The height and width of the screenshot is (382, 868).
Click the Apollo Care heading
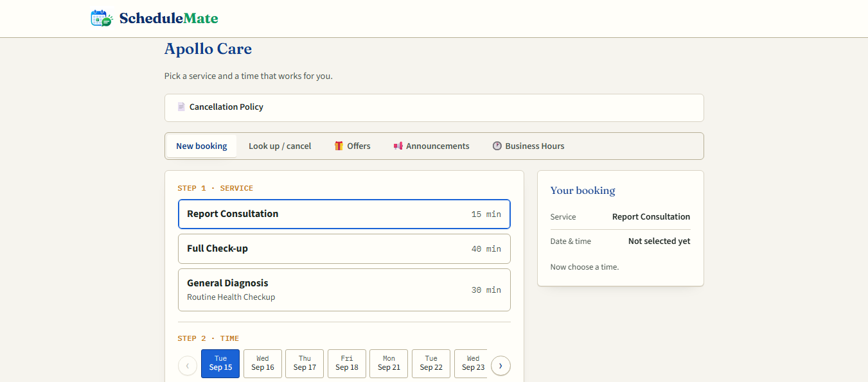(208, 49)
